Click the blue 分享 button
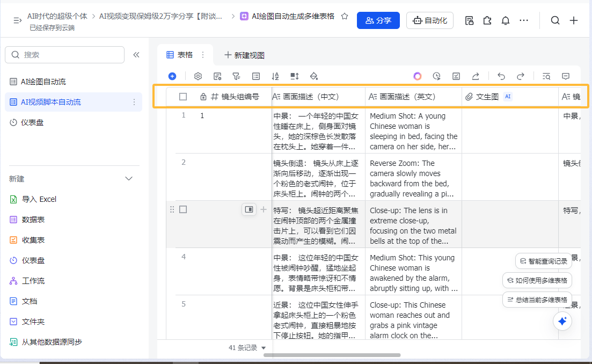592x364 pixels. pos(378,20)
